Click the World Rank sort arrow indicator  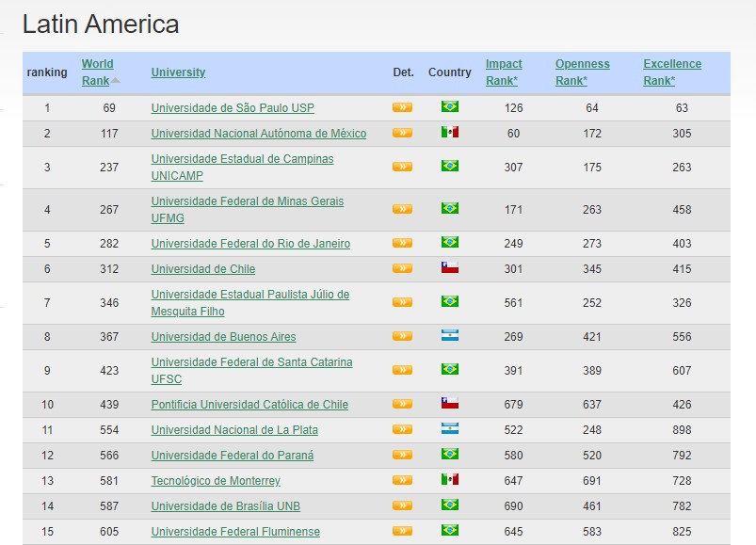(116, 81)
